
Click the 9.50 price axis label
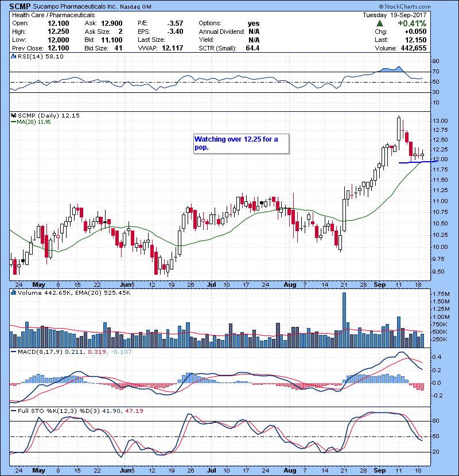tap(438, 272)
